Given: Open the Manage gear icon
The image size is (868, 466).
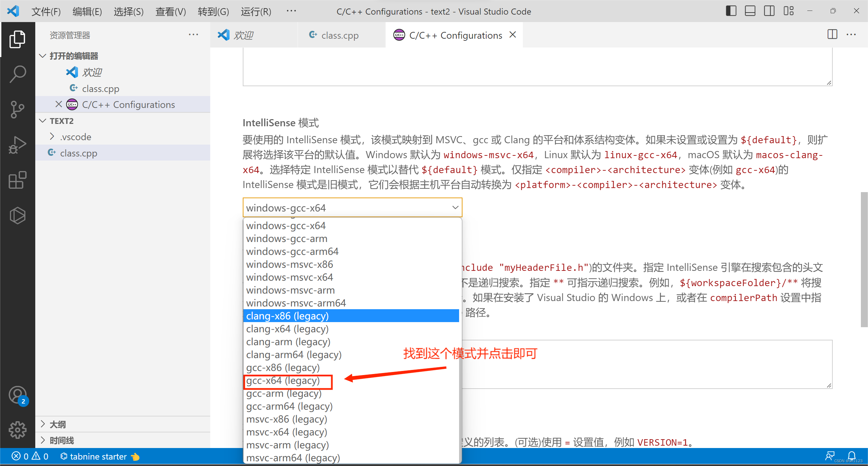Looking at the screenshot, I should pyautogui.click(x=17, y=430).
